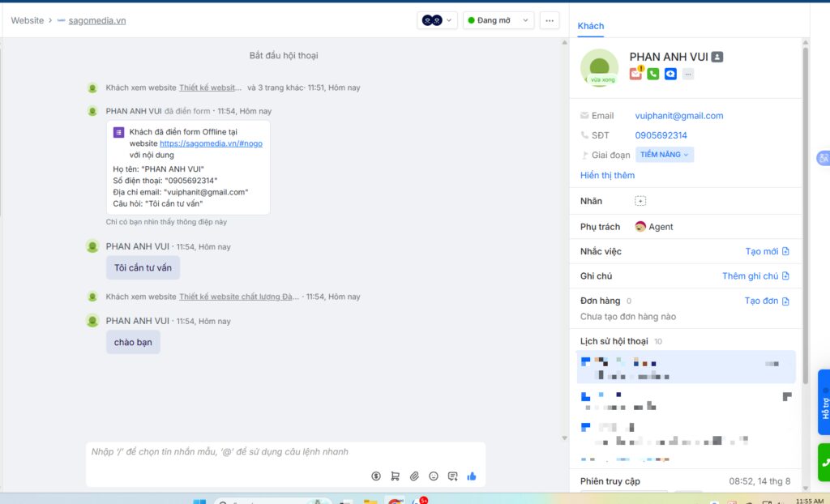Screen dimensions: 830x504
Task: Open the 'Đang mở' status dropdown
Action: (x=498, y=19)
